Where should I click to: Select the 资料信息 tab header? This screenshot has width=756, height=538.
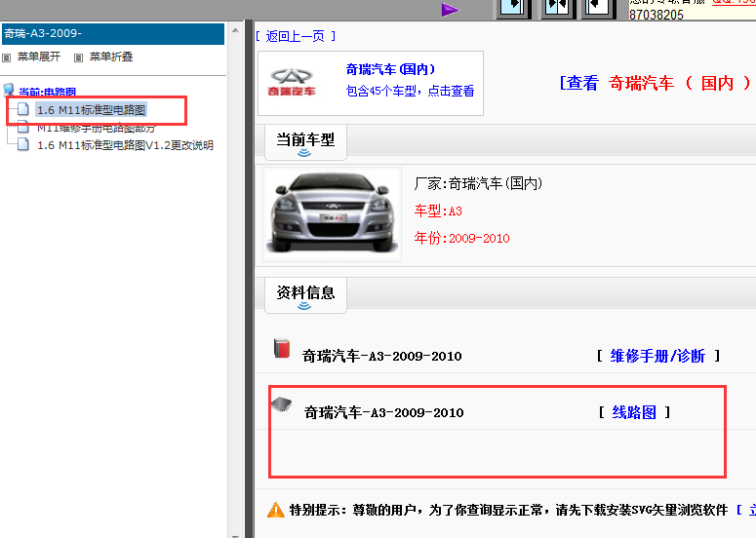[305, 294]
